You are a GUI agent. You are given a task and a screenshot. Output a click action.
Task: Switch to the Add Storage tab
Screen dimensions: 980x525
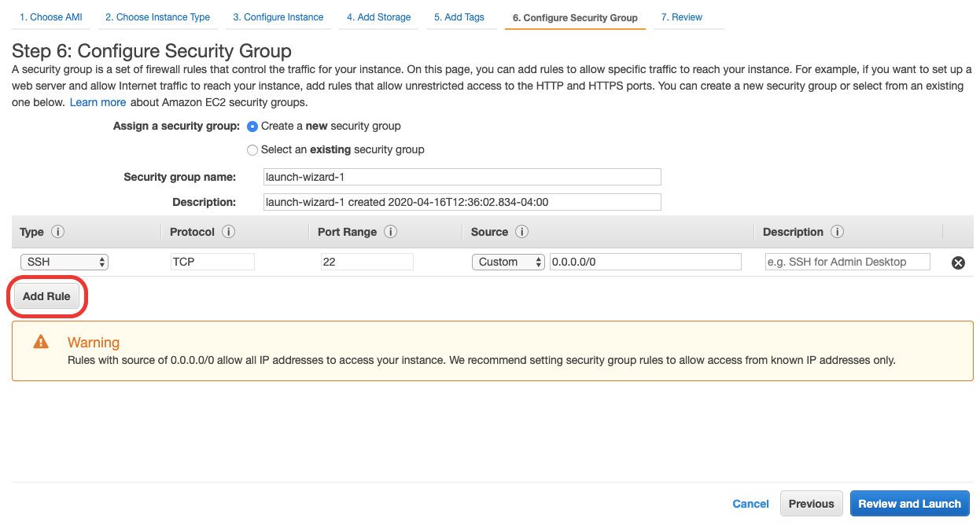(x=378, y=17)
